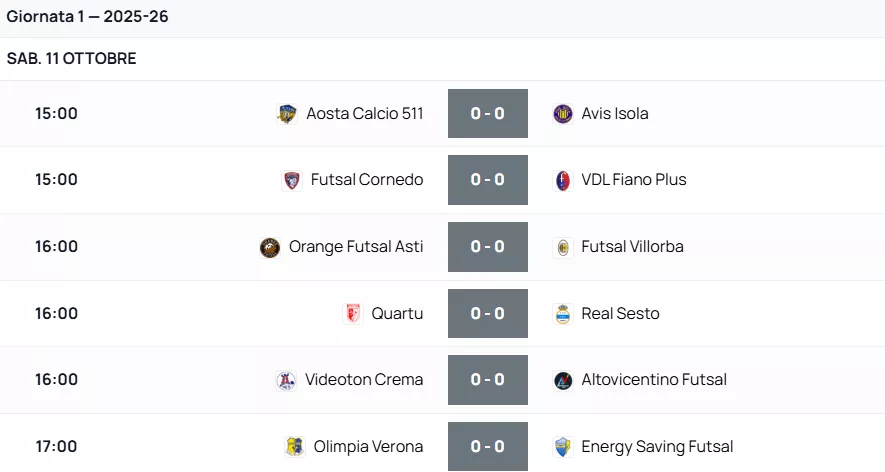885x472 pixels.
Task: Open the Futsal Villorba team name
Action: point(632,247)
